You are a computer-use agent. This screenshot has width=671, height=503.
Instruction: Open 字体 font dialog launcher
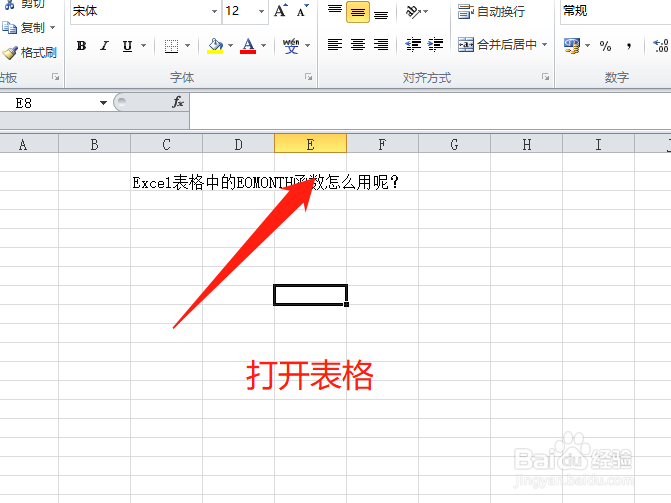[x=309, y=77]
